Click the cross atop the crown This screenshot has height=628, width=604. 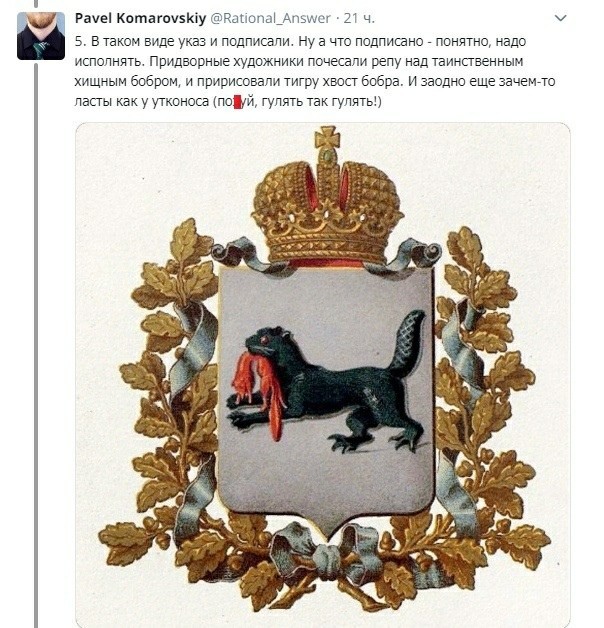tap(327, 138)
